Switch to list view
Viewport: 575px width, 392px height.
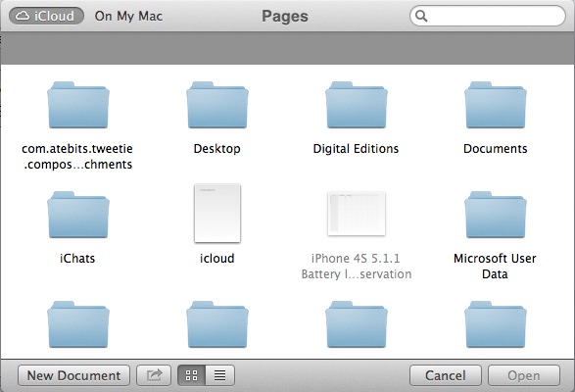[x=220, y=375]
